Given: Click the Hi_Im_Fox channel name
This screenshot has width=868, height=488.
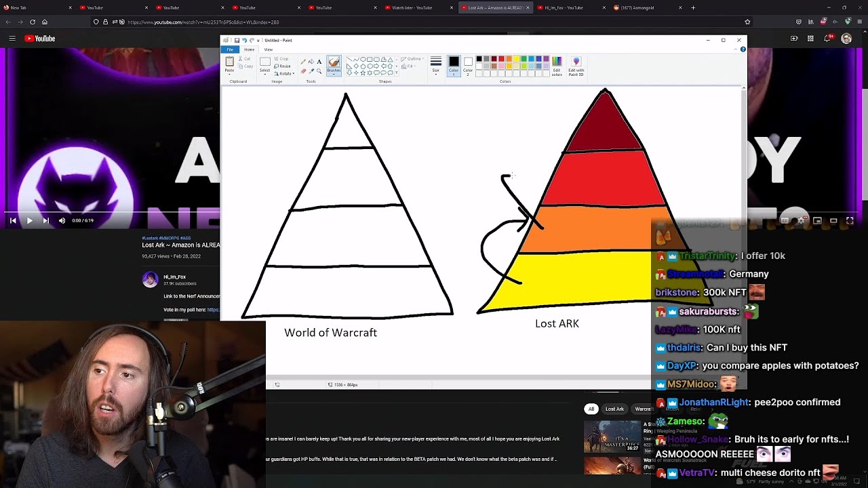Looking at the screenshot, I should [x=174, y=277].
